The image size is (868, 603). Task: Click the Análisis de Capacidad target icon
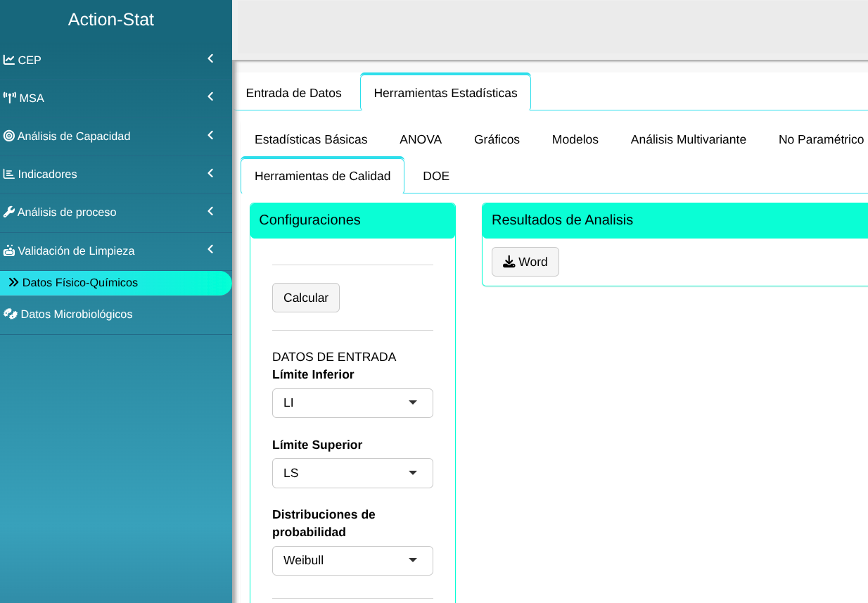9,136
